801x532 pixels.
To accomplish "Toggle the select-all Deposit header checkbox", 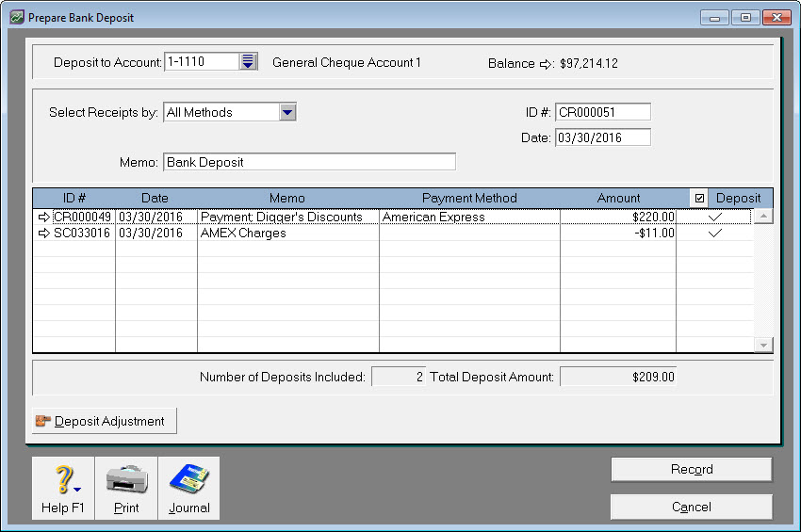I will [x=699, y=198].
